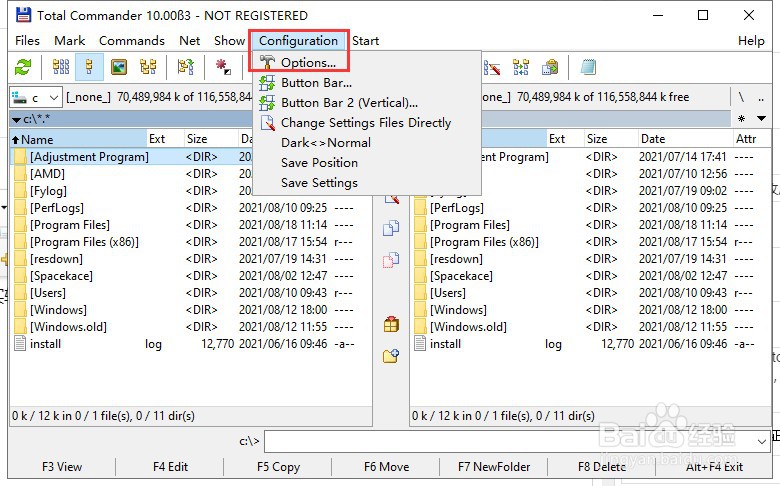Open the Help menu
Image resolution: width=780 pixels, height=486 pixels.
751,41
